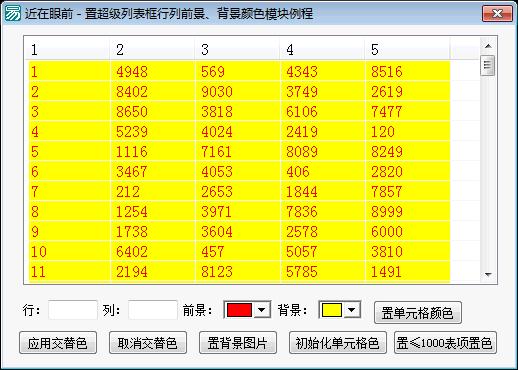This screenshot has height=370, width=518.
Task: Click the red 前景 color swatch
Action: [x=239, y=310]
